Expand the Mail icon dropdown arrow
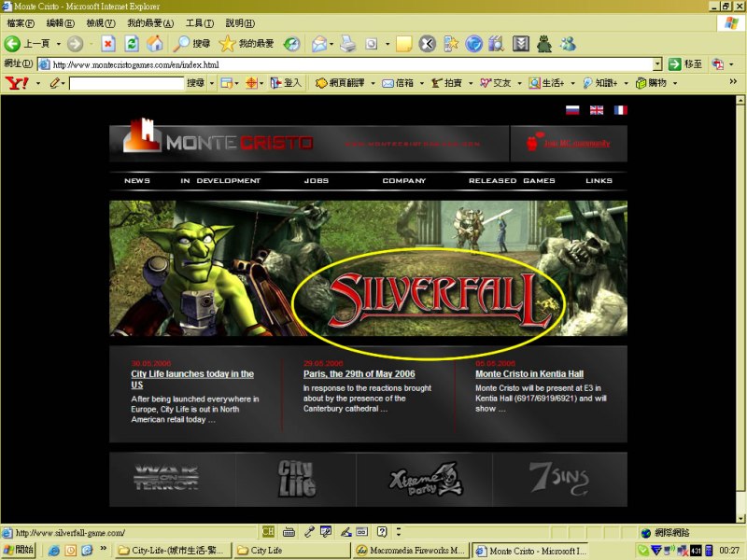The height and width of the screenshot is (560, 747). 331,44
